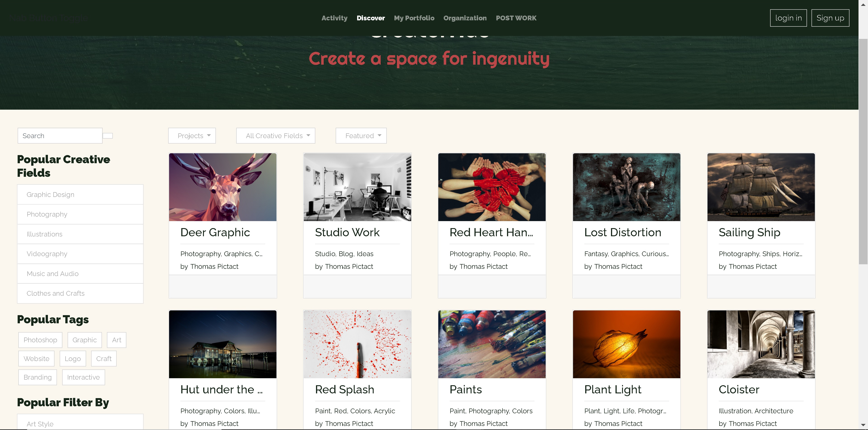Open the red heart hands thumbnail
The image size is (868, 430).
click(492, 187)
